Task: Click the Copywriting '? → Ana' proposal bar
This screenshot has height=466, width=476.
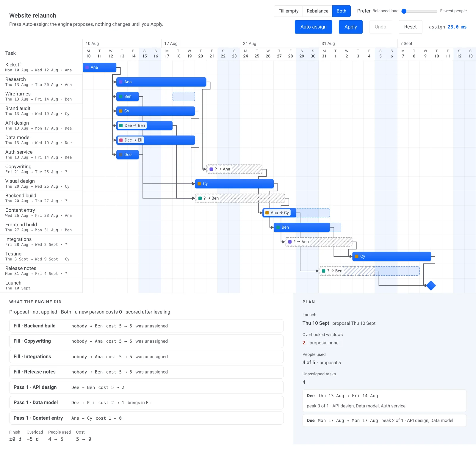Action: (x=234, y=169)
